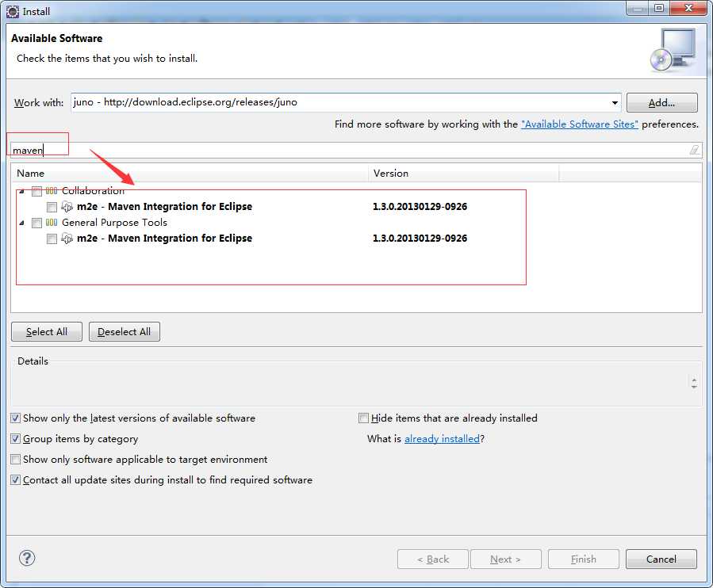This screenshot has height=588, width=713.
Task: Click the Cancel button
Action: [661, 559]
